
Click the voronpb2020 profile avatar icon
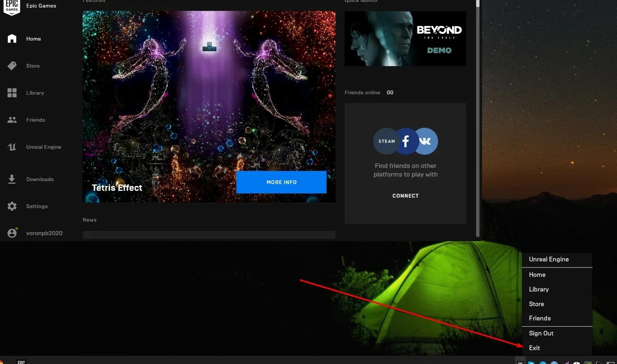12,233
